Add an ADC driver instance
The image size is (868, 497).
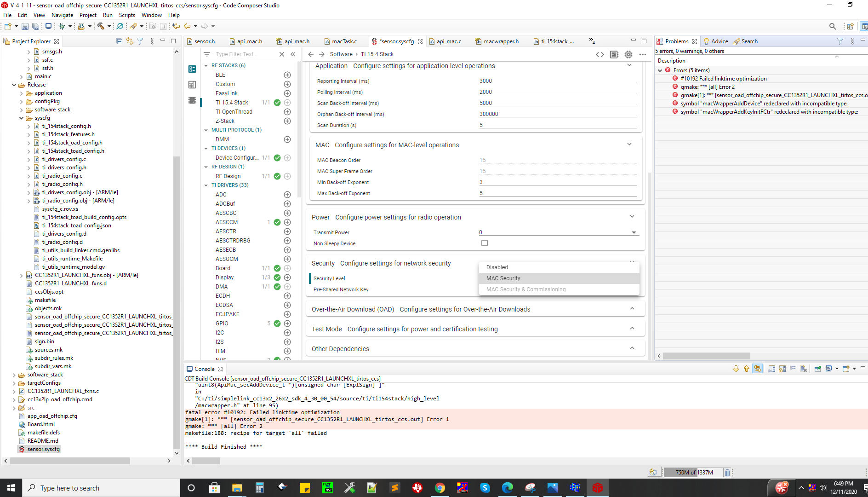pyautogui.click(x=287, y=195)
